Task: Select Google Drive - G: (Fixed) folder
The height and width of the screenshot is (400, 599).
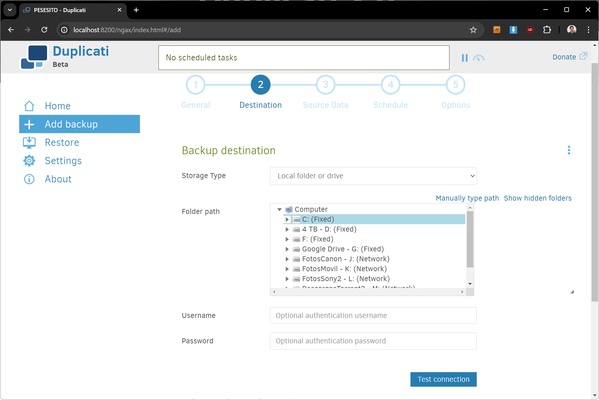Action: click(343, 249)
